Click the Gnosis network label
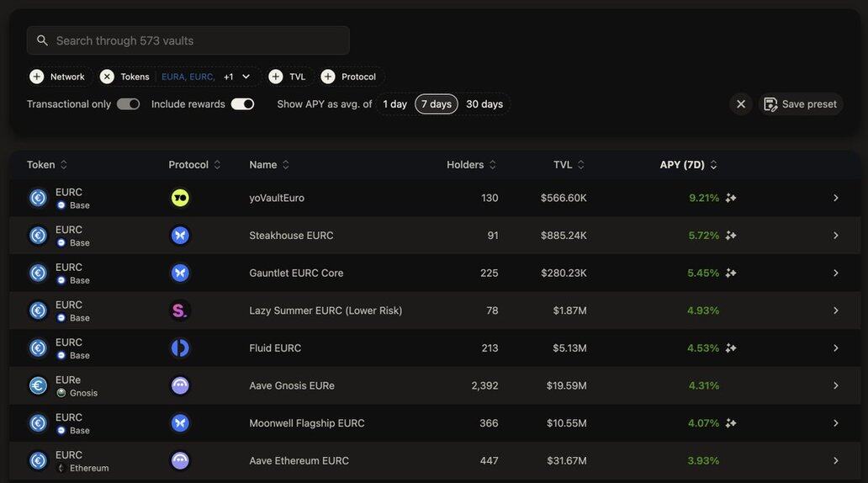This screenshot has height=483, width=868. tap(83, 393)
